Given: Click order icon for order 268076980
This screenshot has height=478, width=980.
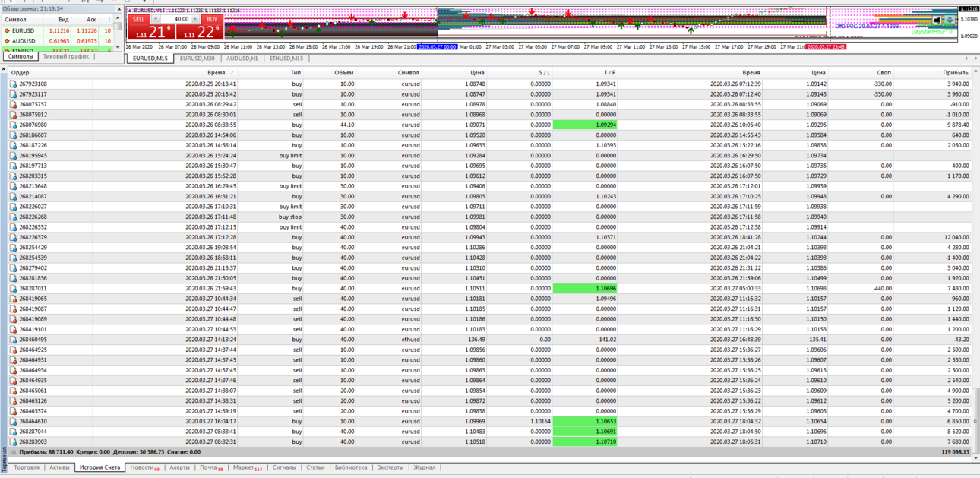Looking at the screenshot, I should 13,125.
